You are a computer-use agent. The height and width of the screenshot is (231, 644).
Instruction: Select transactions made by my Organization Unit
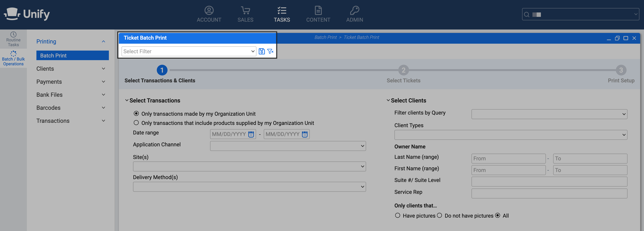point(136,114)
